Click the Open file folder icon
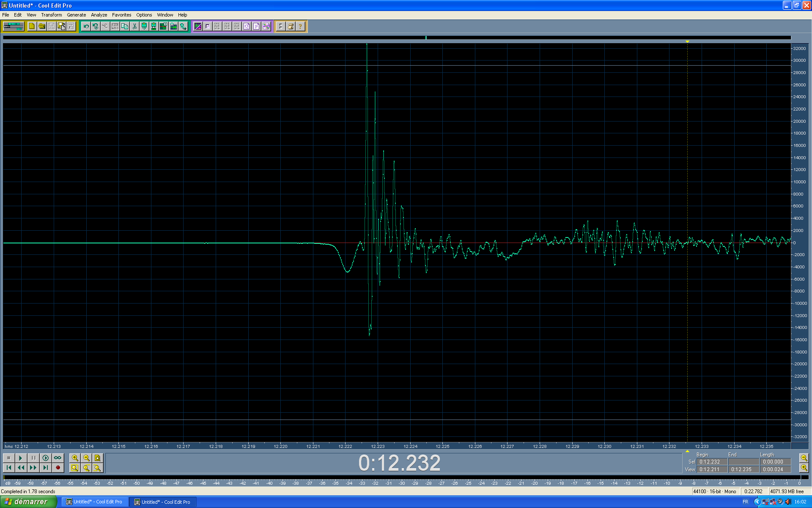812x508 pixels. tap(41, 26)
